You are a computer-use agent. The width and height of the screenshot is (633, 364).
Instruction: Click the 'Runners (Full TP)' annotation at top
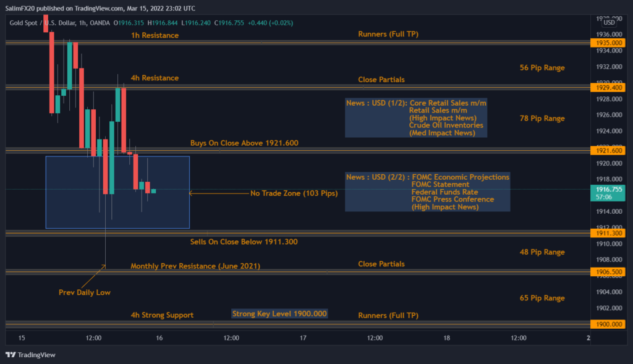pyautogui.click(x=389, y=35)
